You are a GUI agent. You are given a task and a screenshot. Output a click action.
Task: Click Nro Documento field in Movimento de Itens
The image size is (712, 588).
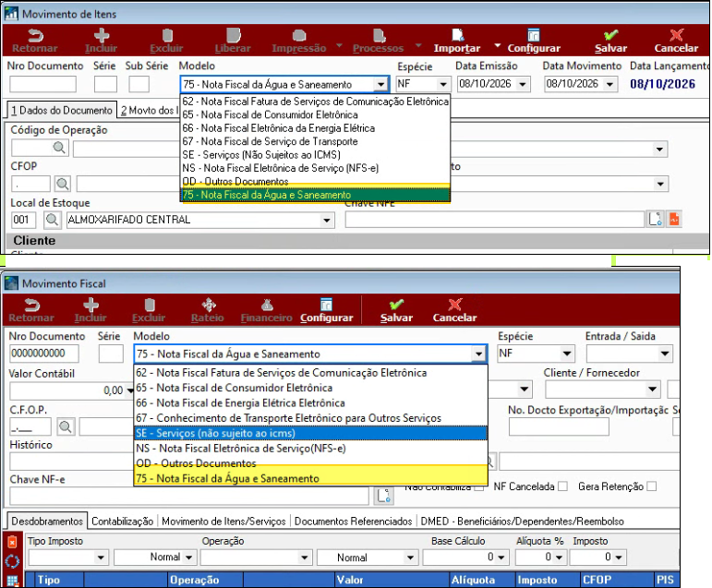(x=42, y=84)
